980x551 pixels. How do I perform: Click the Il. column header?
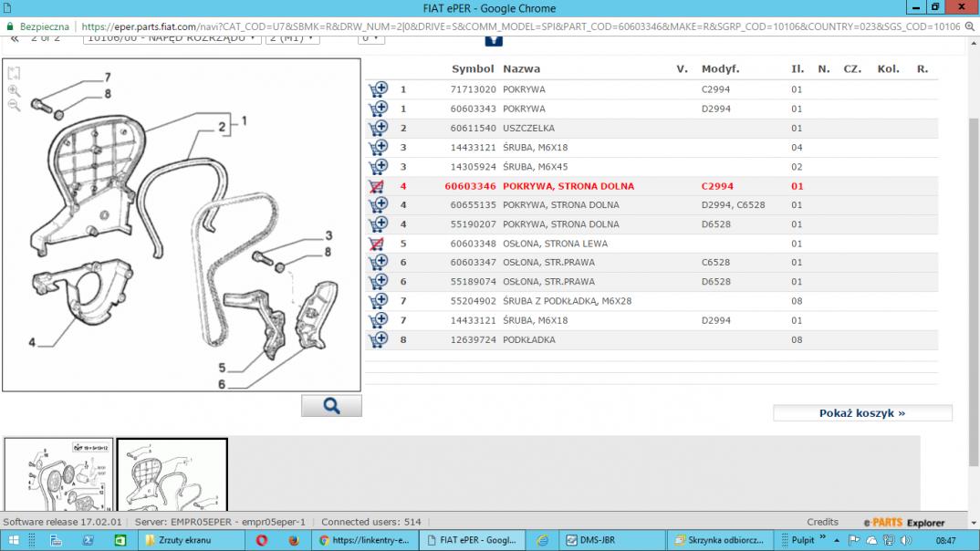(797, 68)
